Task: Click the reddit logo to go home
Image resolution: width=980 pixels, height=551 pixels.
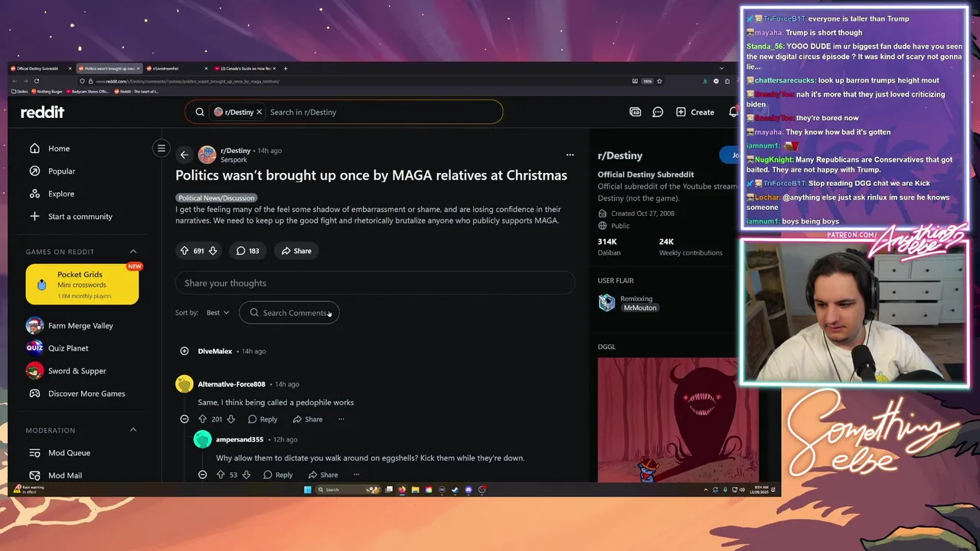Action: [42, 112]
